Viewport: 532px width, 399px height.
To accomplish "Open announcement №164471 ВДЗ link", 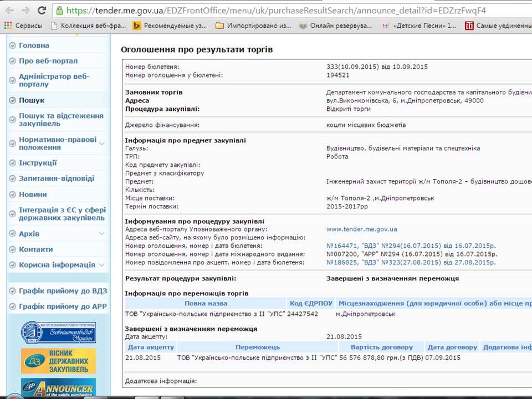I will [411, 245].
